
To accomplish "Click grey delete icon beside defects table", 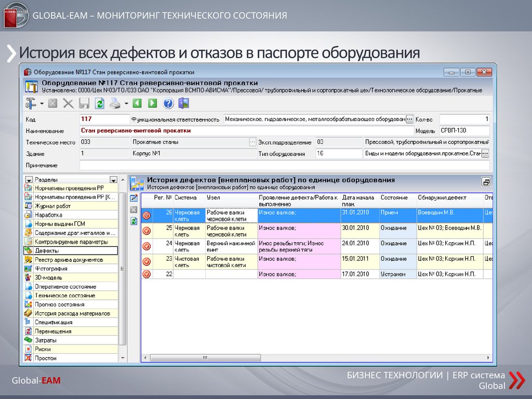I will tap(134, 210).
